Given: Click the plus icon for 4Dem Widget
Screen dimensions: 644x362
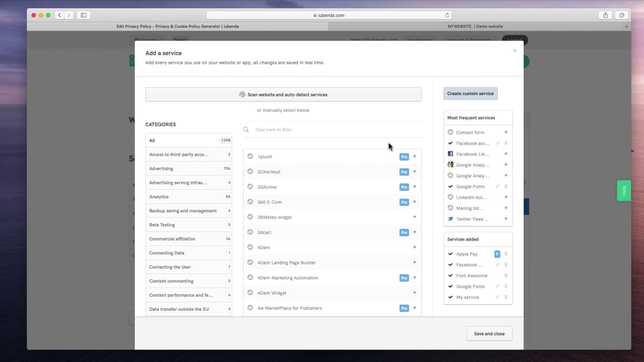Looking at the screenshot, I should click(x=415, y=293).
